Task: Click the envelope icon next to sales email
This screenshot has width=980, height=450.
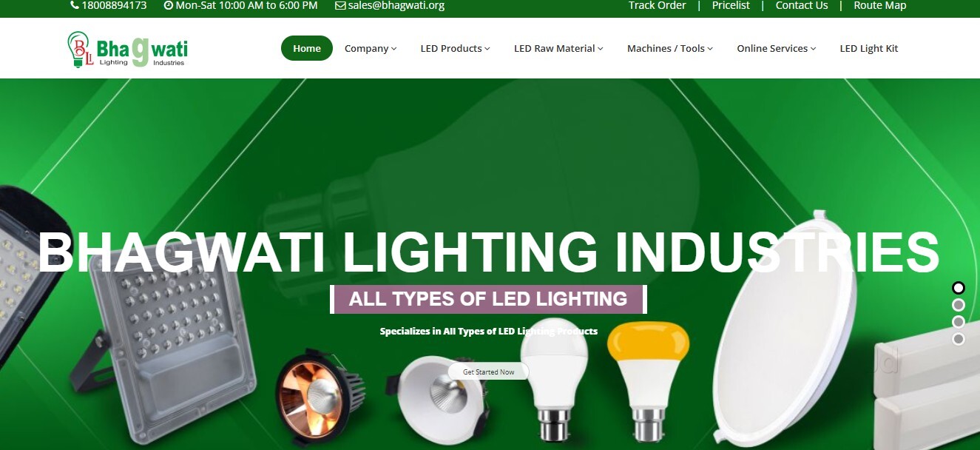Action: pyautogui.click(x=340, y=5)
